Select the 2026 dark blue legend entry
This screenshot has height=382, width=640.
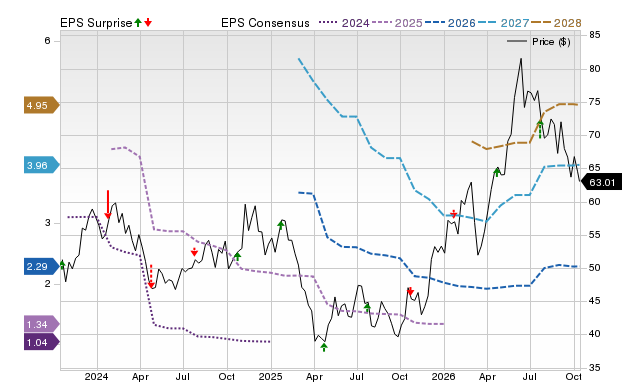(450, 23)
